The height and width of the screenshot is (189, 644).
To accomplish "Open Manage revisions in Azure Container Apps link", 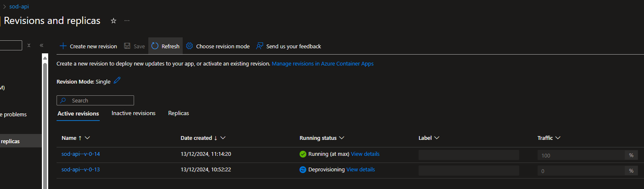I will coord(323,64).
